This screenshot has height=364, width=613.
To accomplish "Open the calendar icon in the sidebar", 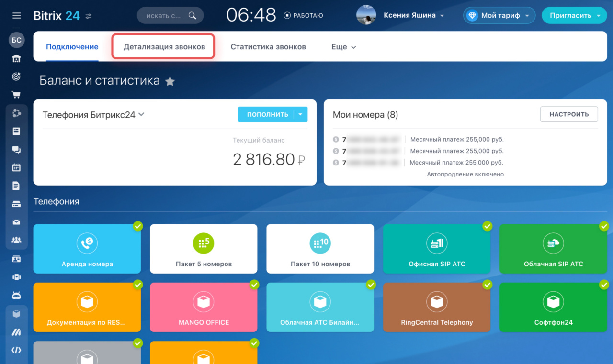I will 16,167.
